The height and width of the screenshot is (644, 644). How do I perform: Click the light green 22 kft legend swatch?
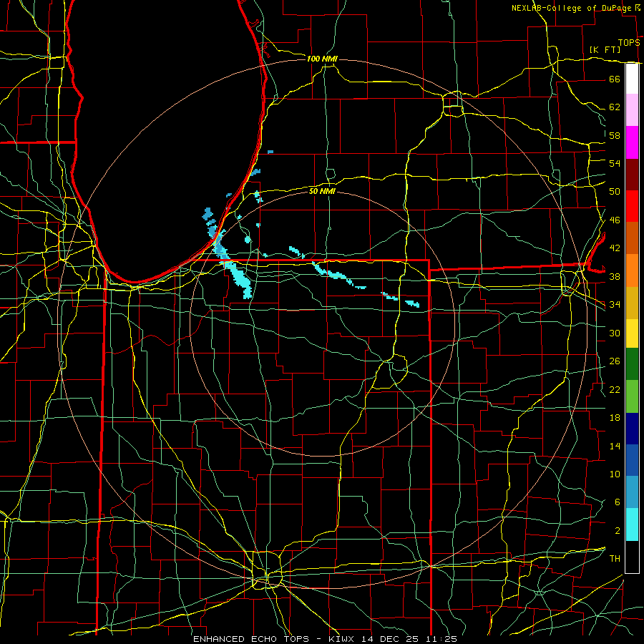632,396
